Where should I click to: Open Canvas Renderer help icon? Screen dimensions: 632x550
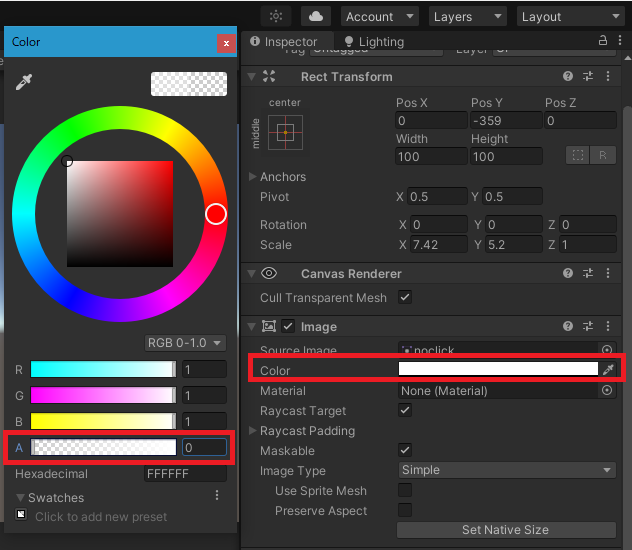(x=568, y=274)
